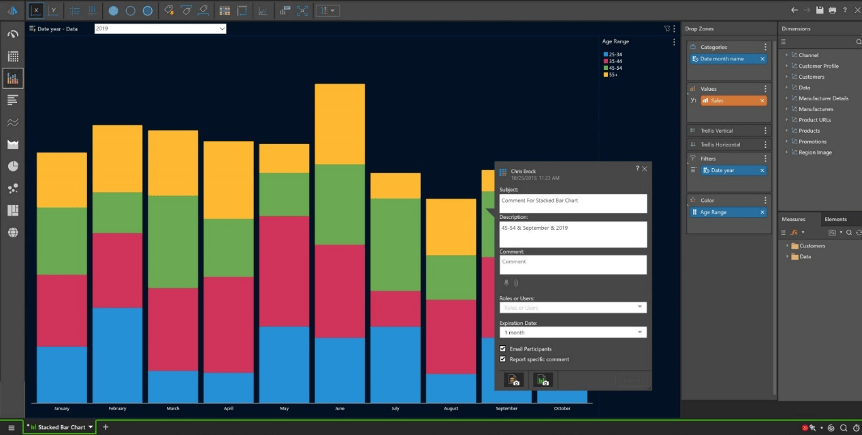Click the Subject text field
This screenshot has height=435, width=862.
(573, 203)
